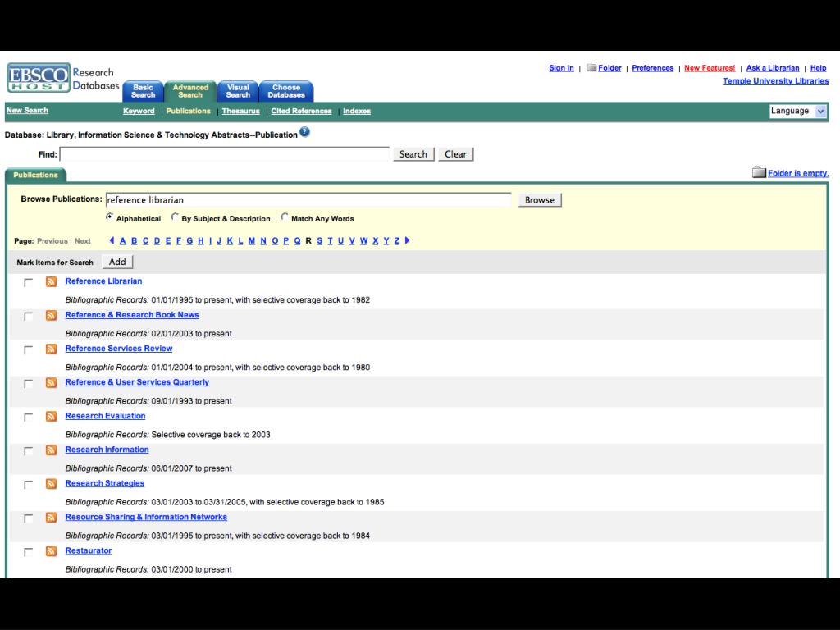Open the Folder link in top links
Screen dimensions: 840x630
click(609, 68)
